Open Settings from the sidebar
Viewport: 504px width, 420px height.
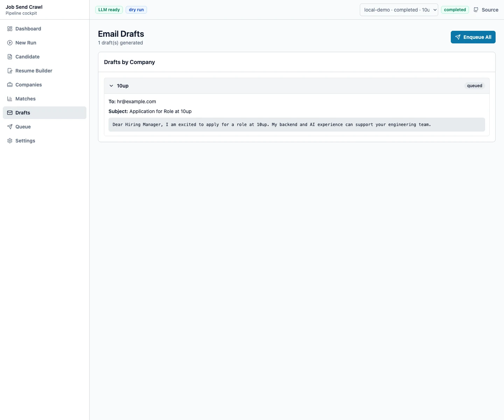(44, 141)
